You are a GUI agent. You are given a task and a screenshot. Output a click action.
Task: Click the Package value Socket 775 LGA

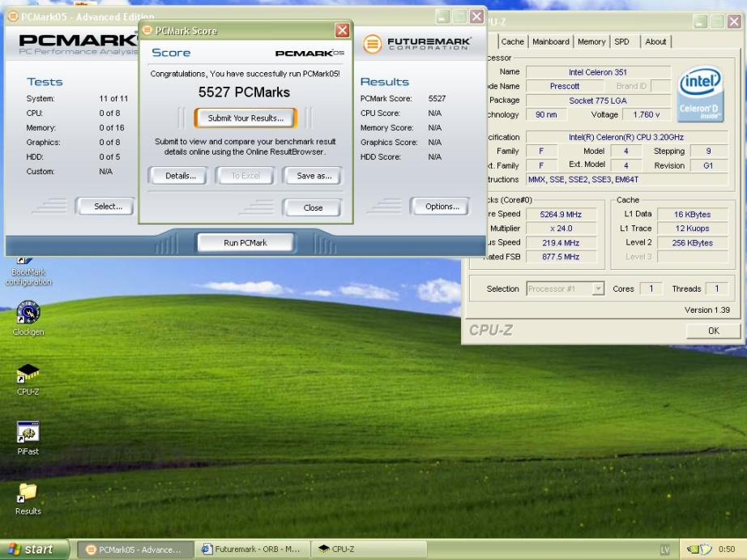coord(598,100)
